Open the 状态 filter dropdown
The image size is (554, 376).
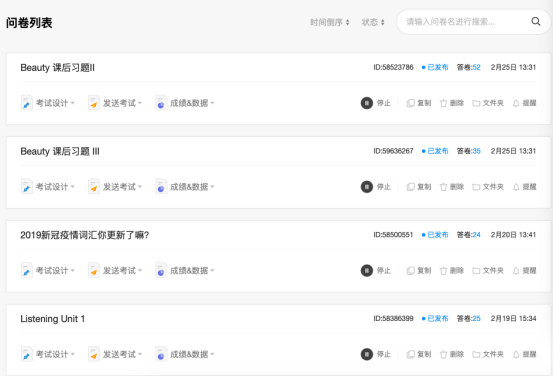click(373, 22)
